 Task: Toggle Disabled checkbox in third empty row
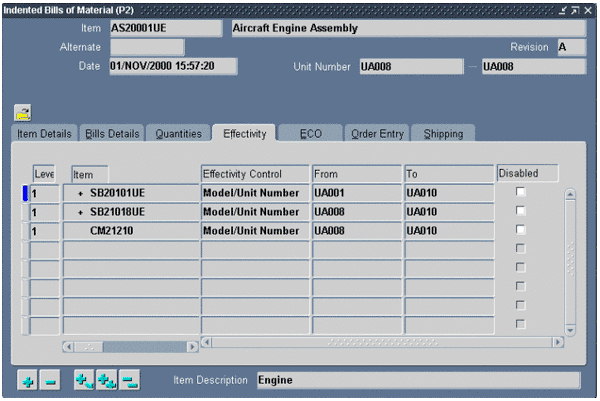(520, 286)
